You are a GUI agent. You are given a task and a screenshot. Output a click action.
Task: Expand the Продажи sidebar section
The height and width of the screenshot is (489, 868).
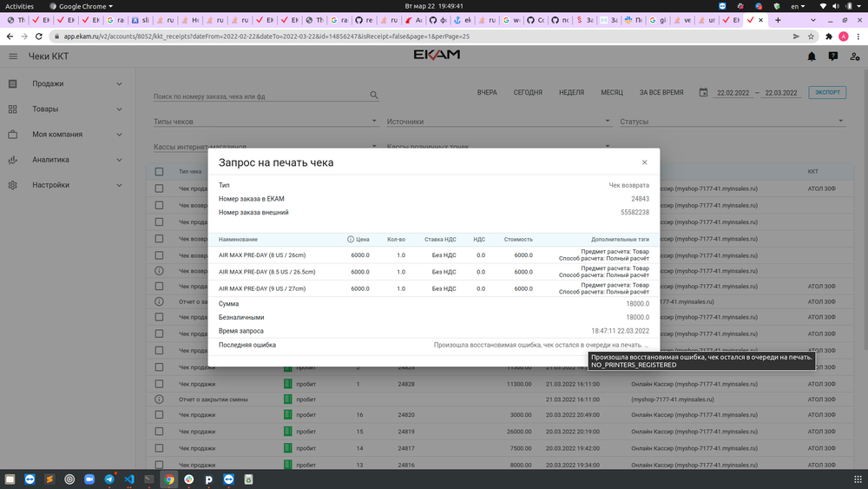click(x=67, y=84)
